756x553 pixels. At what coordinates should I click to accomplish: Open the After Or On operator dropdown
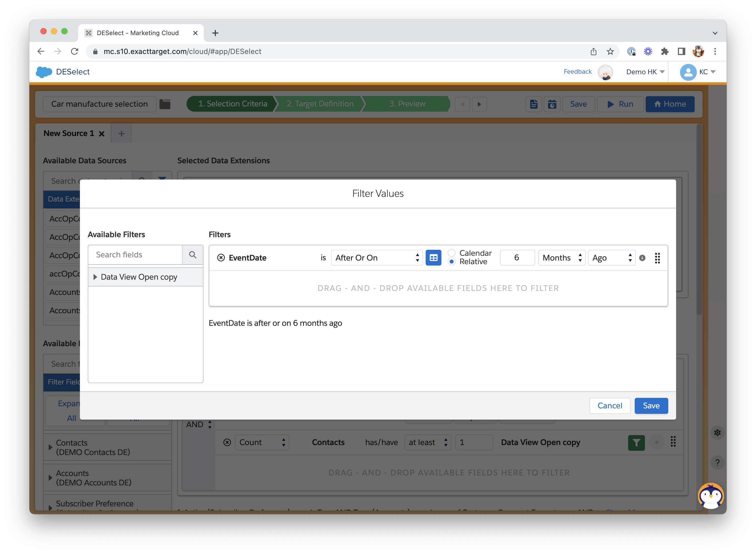click(x=377, y=258)
